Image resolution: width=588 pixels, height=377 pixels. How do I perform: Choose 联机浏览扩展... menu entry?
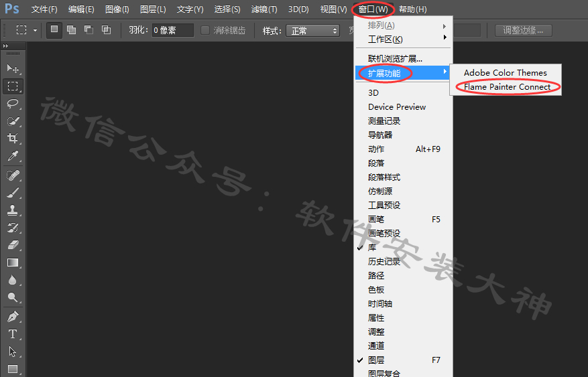pos(403,59)
